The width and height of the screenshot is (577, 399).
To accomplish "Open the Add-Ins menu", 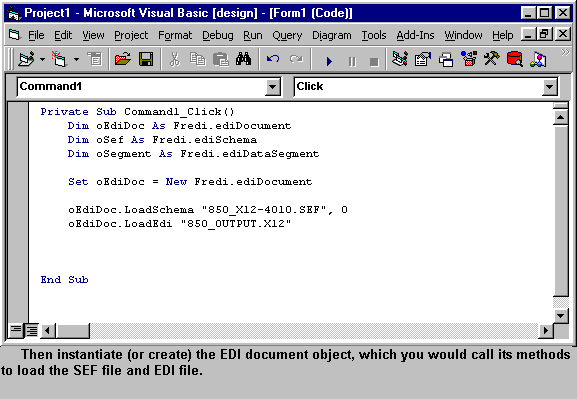I will 415,35.
